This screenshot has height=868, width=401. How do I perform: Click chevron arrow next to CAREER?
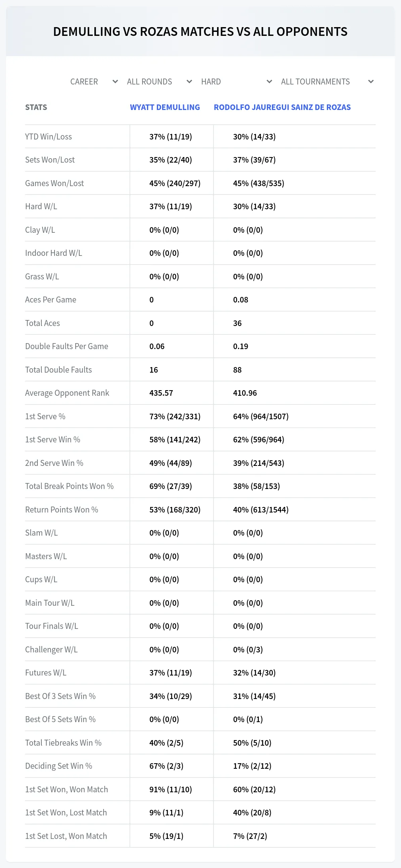tap(115, 82)
